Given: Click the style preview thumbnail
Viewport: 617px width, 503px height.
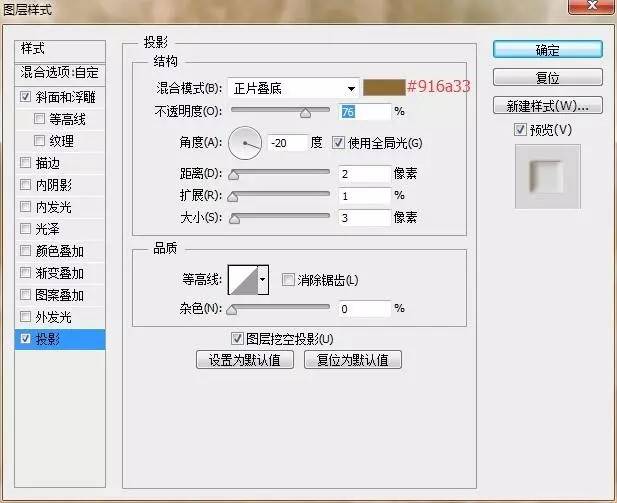Looking at the screenshot, I should 547,176.
